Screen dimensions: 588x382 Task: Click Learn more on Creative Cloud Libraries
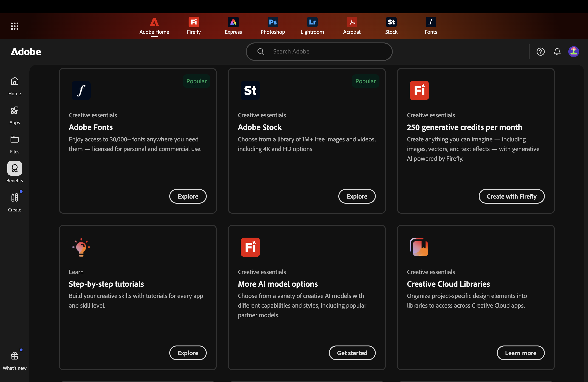pyautogui.click(x=520, y=353)
